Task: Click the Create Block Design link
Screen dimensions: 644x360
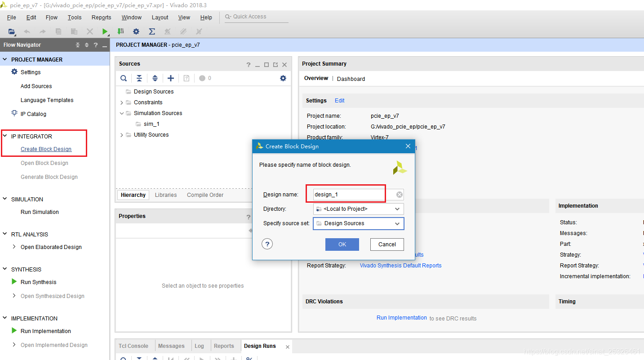Action: point(46,149)
